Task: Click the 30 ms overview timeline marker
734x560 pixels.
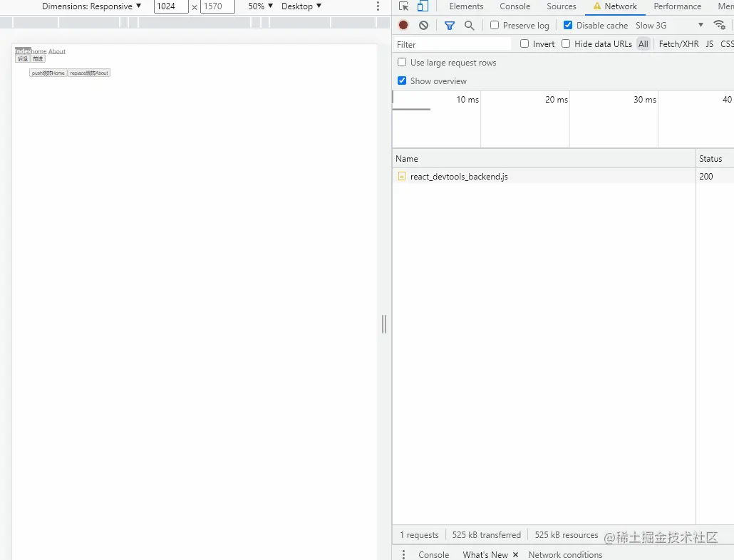Action: click(x=645, y=99)
